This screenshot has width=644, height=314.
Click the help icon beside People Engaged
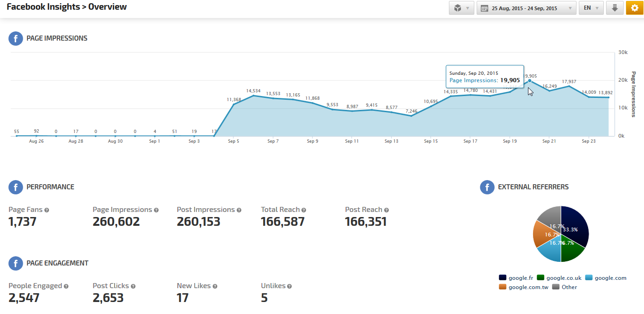tap(66, 286)
